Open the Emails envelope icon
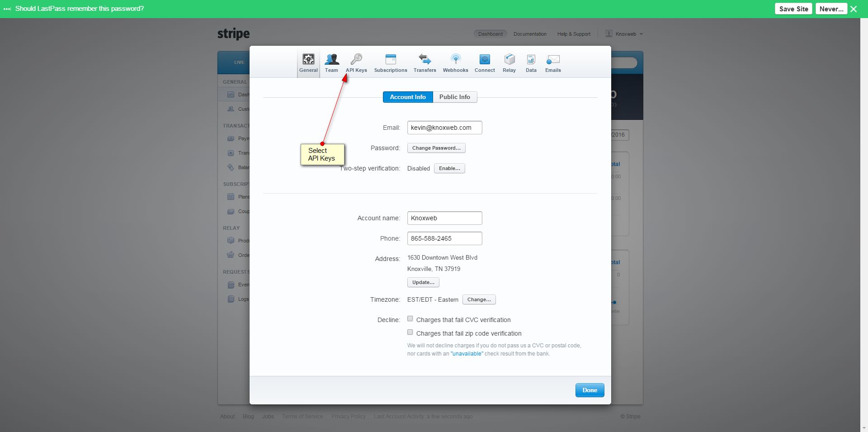This screenshot has height=432, width=868. point(553,60)
